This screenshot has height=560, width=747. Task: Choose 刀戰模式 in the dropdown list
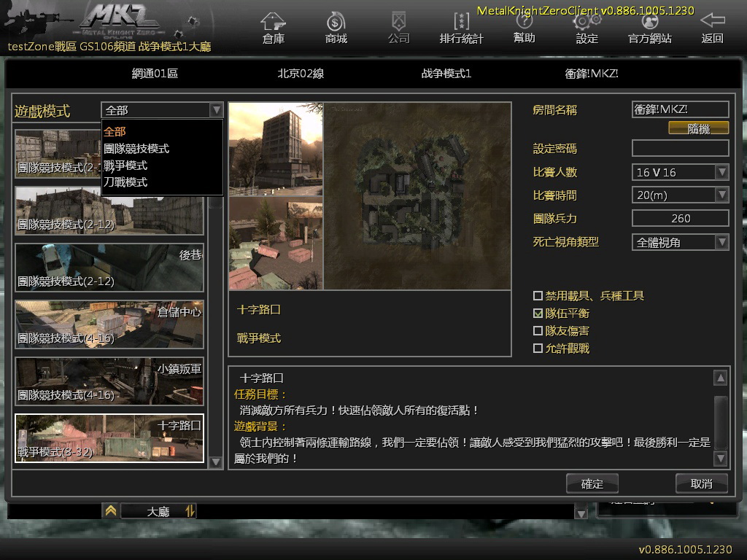click(125, 182)
